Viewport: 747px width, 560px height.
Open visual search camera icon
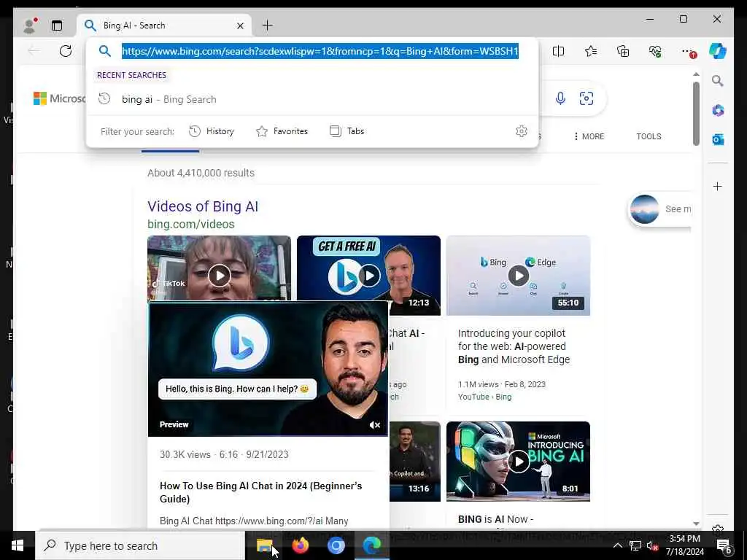[x=586, y=98]
